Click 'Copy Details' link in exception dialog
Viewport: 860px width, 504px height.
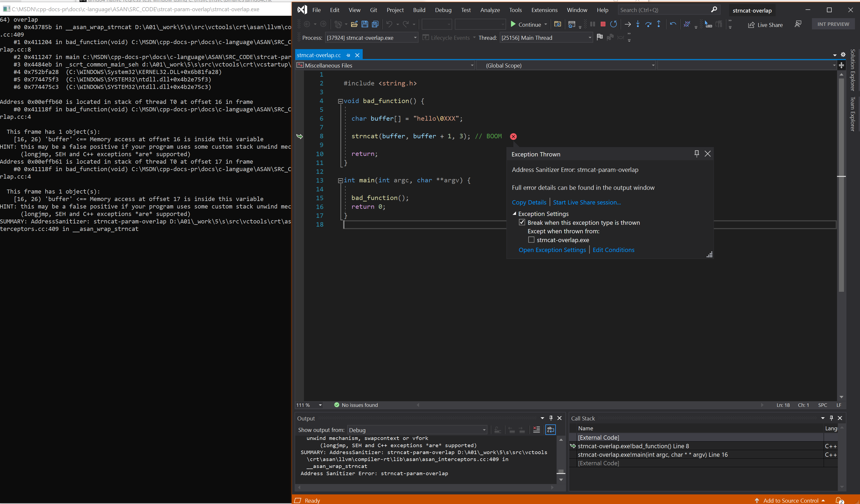(x=528, y=202)
